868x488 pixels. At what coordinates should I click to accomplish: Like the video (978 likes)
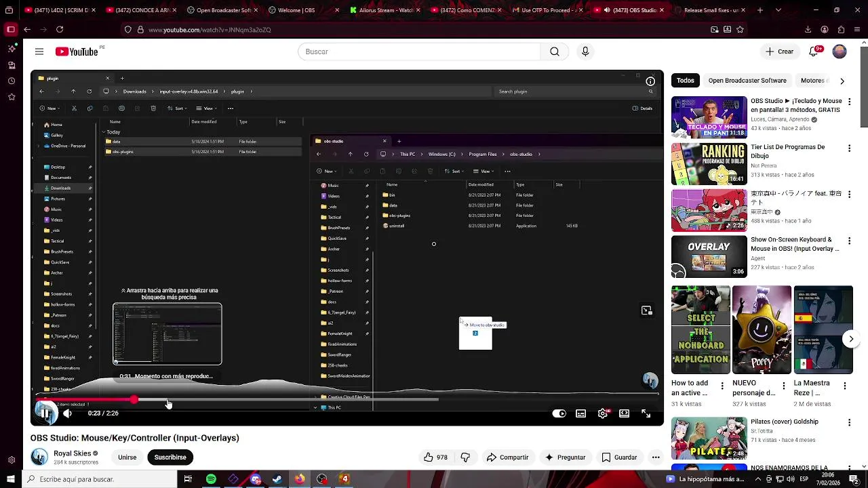click(435, 457)
